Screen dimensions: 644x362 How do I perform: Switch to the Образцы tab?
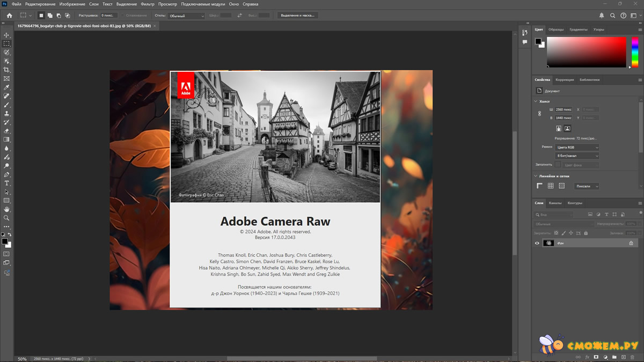556,29
